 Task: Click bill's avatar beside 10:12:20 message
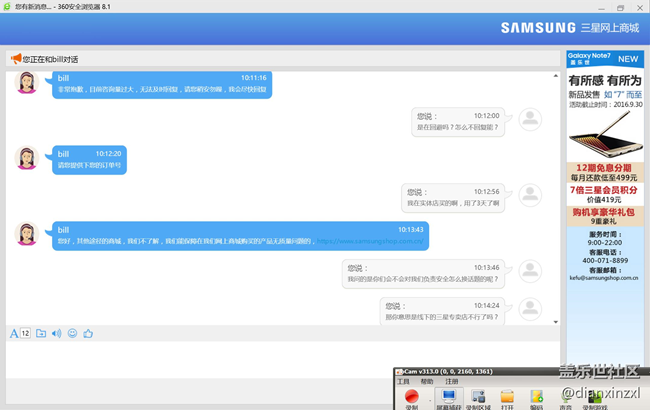pyautogui.click(x=27, y=158)
